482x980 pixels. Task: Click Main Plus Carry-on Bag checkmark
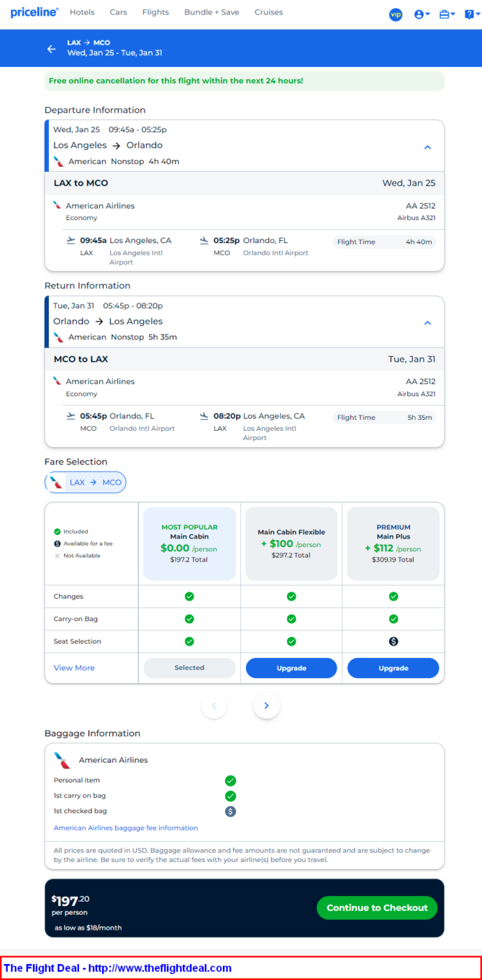[394, 618]
